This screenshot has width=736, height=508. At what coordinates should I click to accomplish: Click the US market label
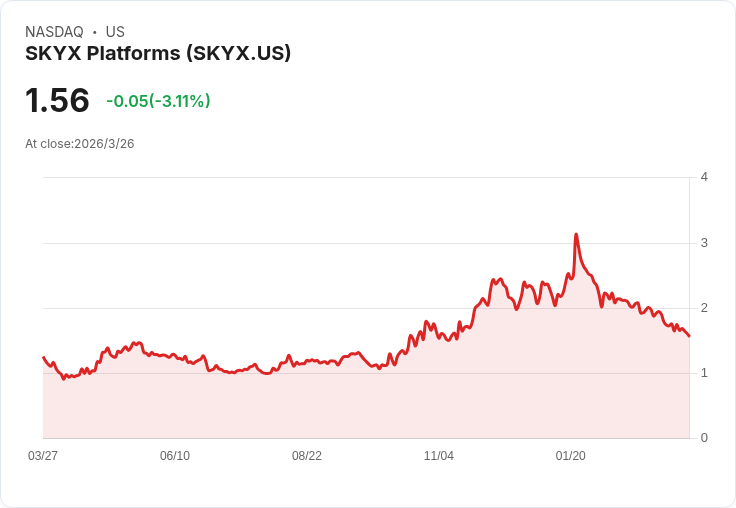(115, 32)
